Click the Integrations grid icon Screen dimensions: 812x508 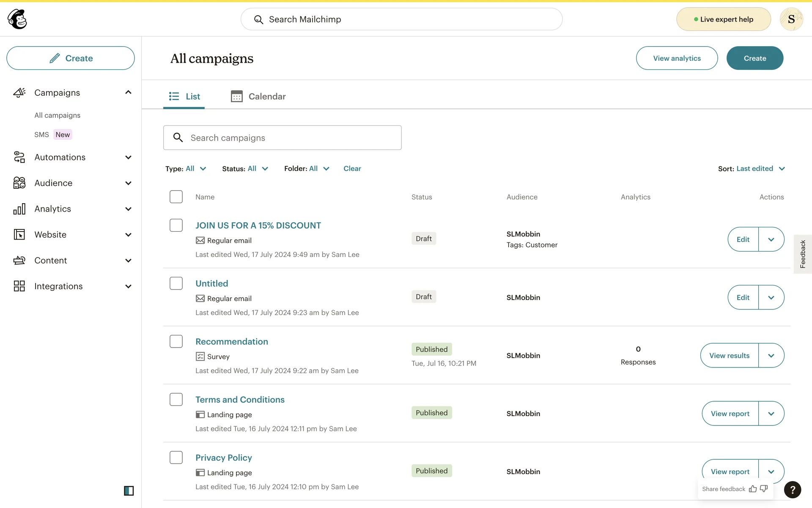(x=19, y=286)
